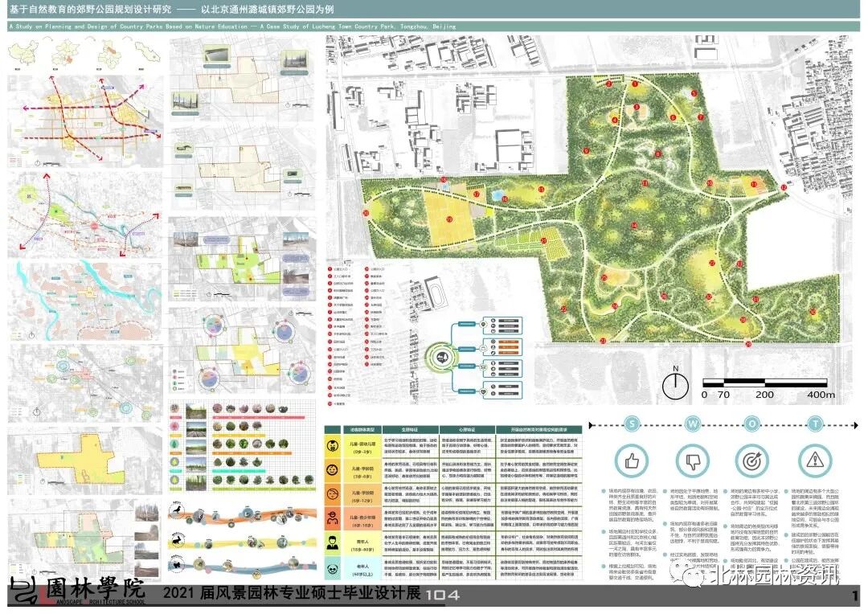868x614 pixels.
Task: Click the black-and-white scale bar
Action: pyautogui.click(x=765, y=382)
